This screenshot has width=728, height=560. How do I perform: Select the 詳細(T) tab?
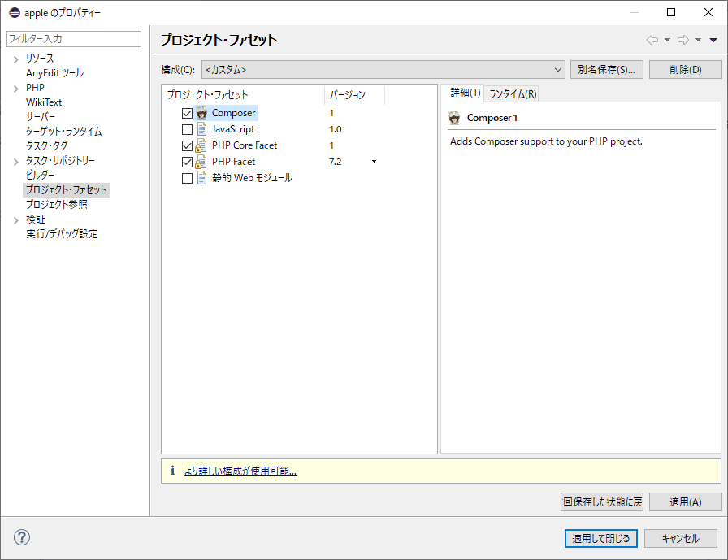[x=466, y=93]
